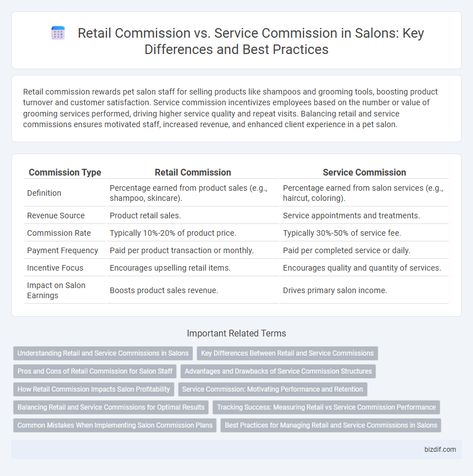Open 'Key Differences Between Retail and Service Commissions'
Image resolution: width=473 pixels, height=476 pixels.
click(x=287, y=353)
